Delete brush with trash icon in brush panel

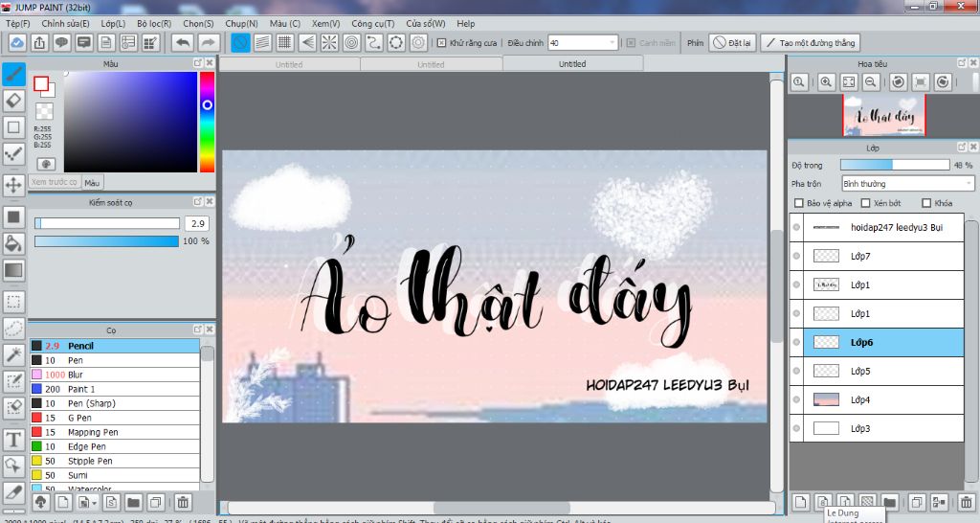pyautogui.click(x=183, y=502)
